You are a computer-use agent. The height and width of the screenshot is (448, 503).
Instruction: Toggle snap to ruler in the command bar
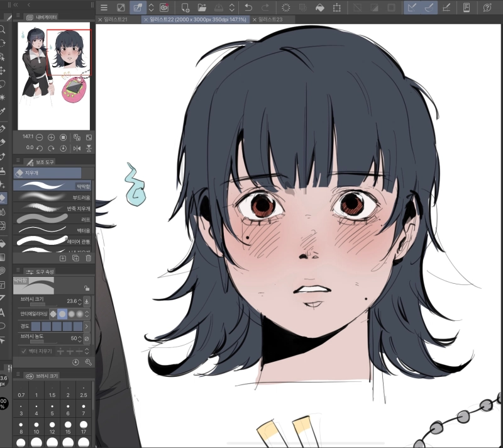[x=412, y=8]
